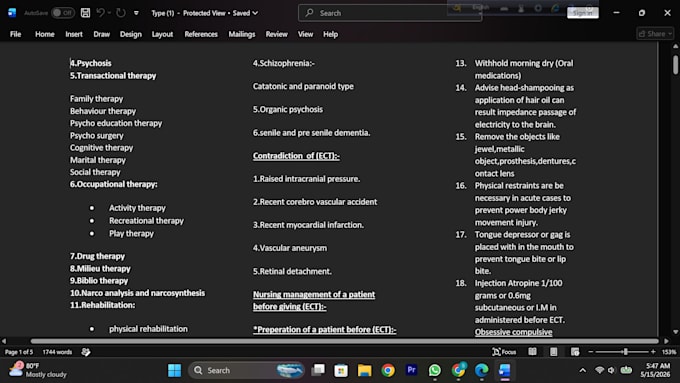Click the zoom slider handle
The width and height of the screenshot is (680, 383).
[x=625, y=352]
